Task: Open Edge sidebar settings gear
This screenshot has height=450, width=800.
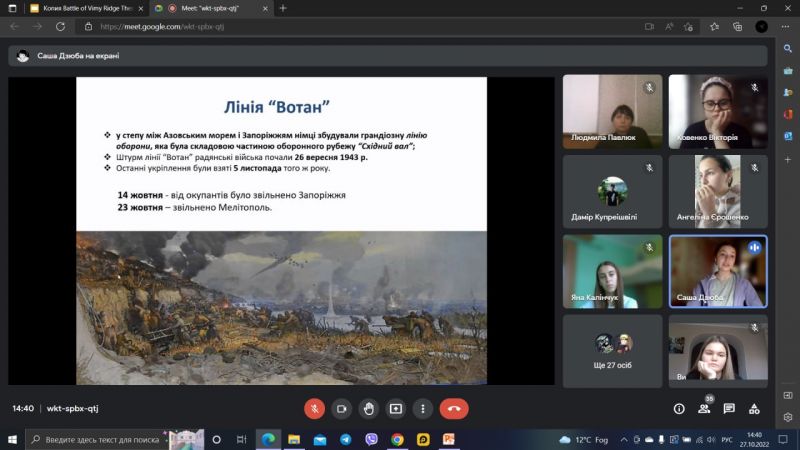Action: 788,417
